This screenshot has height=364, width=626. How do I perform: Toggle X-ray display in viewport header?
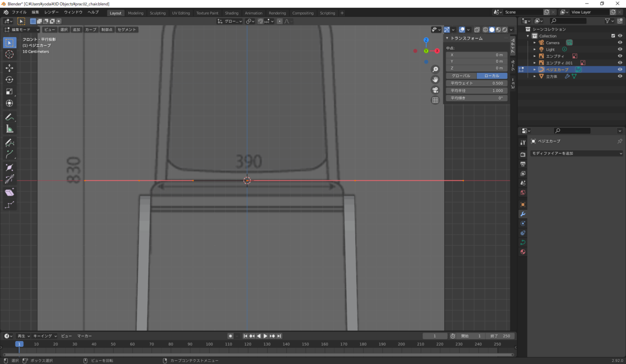pyautogui.click(x=477, y=30)
